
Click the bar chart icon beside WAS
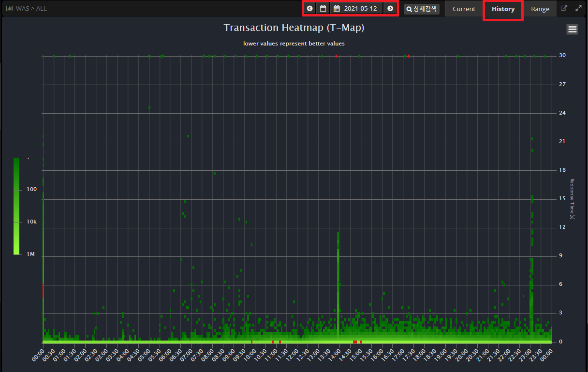pos(10,9)
